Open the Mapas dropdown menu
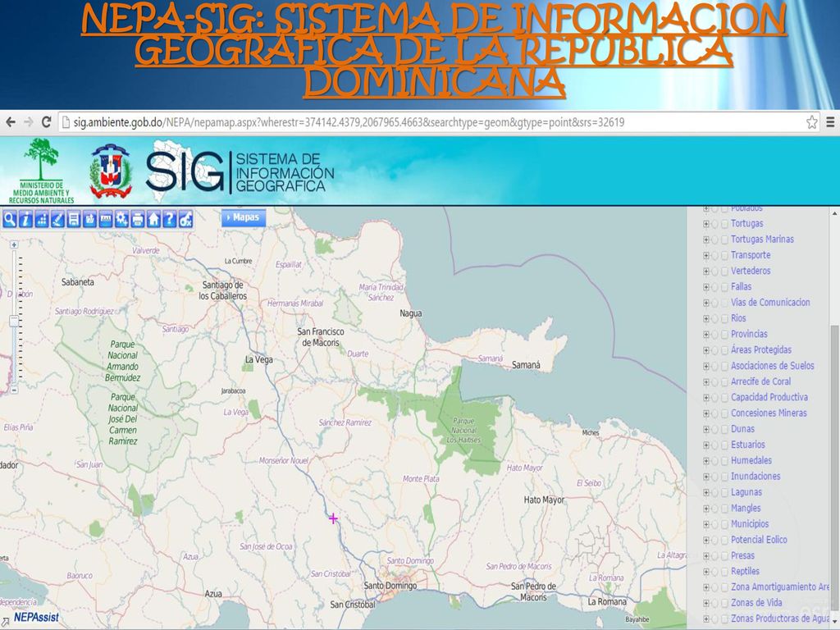 click(243, 217)
